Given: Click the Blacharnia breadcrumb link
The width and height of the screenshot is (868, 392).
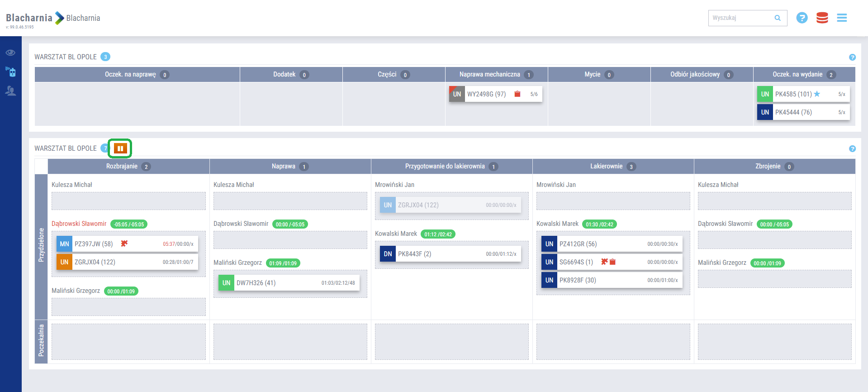Looking at the screenshot, I should tap(83, 18).
